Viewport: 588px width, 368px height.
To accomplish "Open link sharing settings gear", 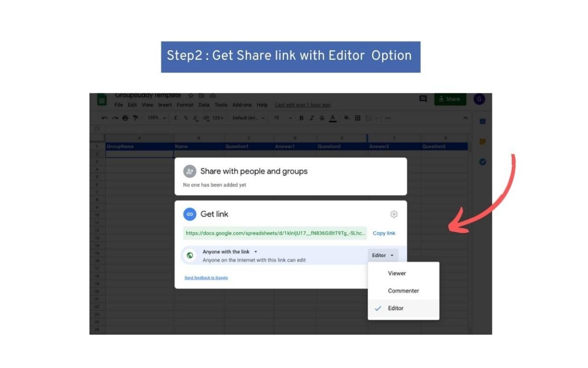I will 394,214.
